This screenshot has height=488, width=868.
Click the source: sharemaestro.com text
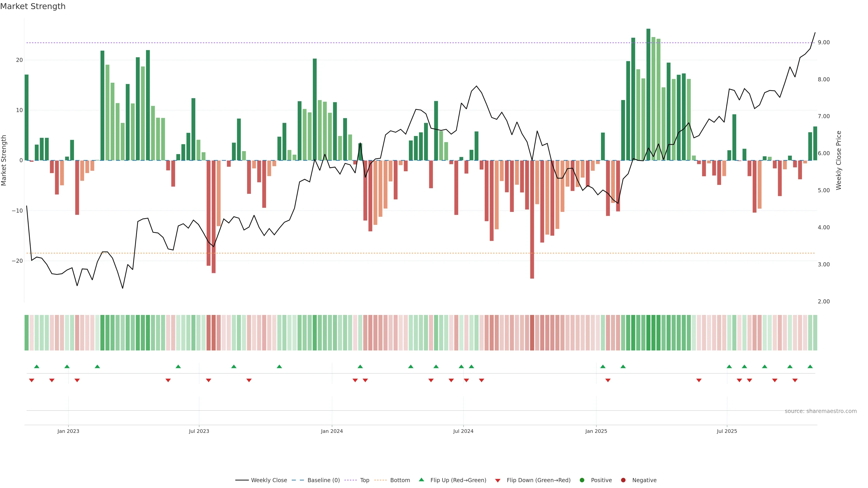point(821,411)
